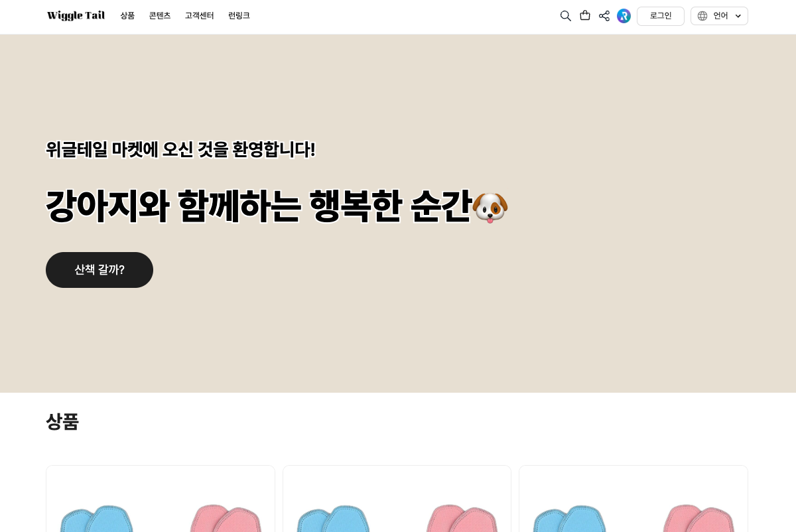This screenshot has width=796, height=532.
Task: Click the 산책 갈까? button
Action: coord(99,270)
